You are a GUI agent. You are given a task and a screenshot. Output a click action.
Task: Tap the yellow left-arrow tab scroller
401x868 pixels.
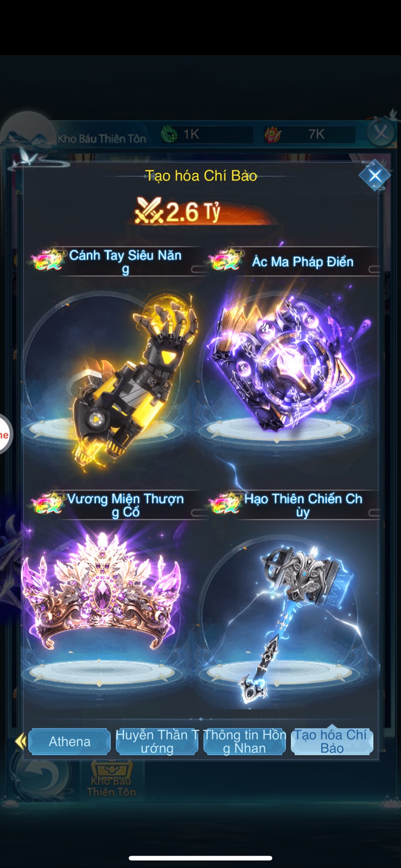[x=20, y=741]
